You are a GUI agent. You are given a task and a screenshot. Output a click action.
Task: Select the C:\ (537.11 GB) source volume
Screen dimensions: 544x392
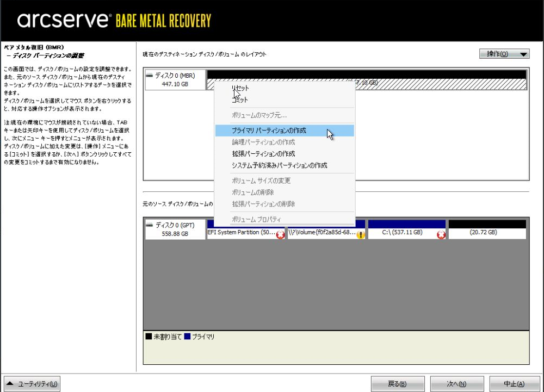click(407, 229)
